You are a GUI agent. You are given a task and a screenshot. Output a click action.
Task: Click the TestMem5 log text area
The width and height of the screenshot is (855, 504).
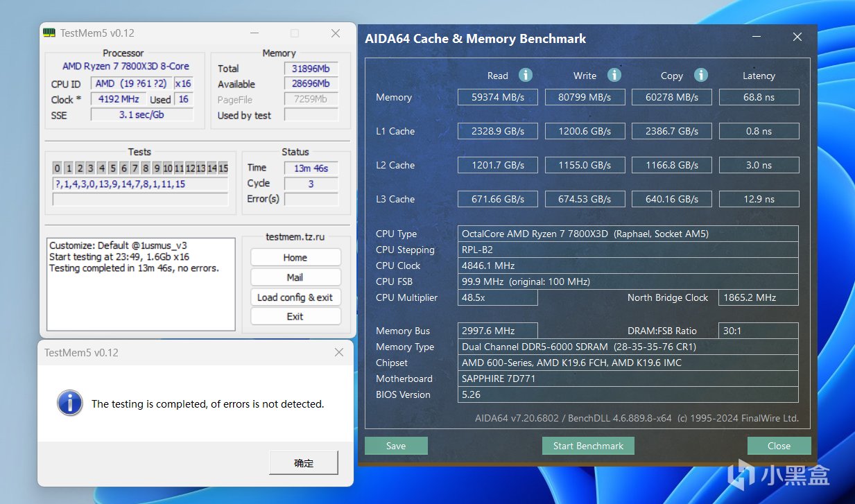pos(141,284)
